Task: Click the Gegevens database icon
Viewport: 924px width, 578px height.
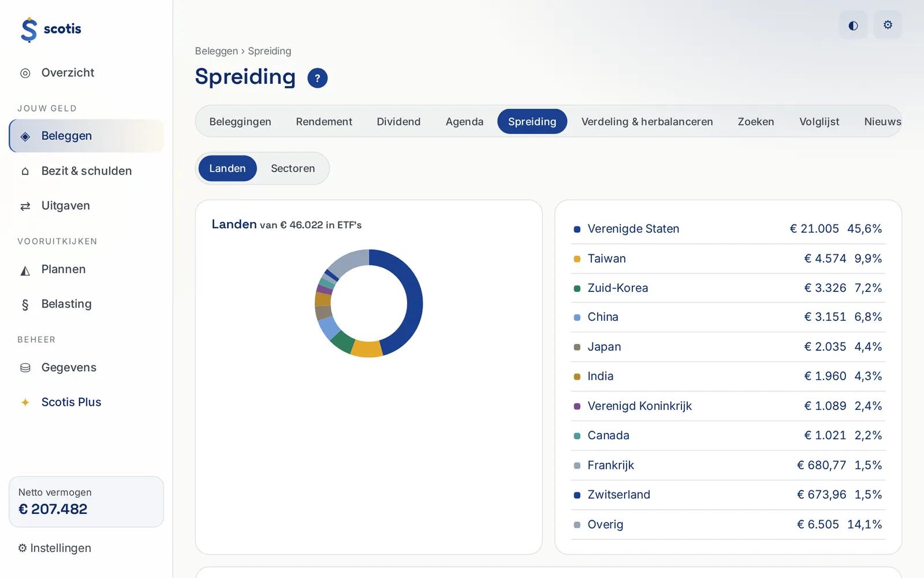Action: tap(25, 368)
